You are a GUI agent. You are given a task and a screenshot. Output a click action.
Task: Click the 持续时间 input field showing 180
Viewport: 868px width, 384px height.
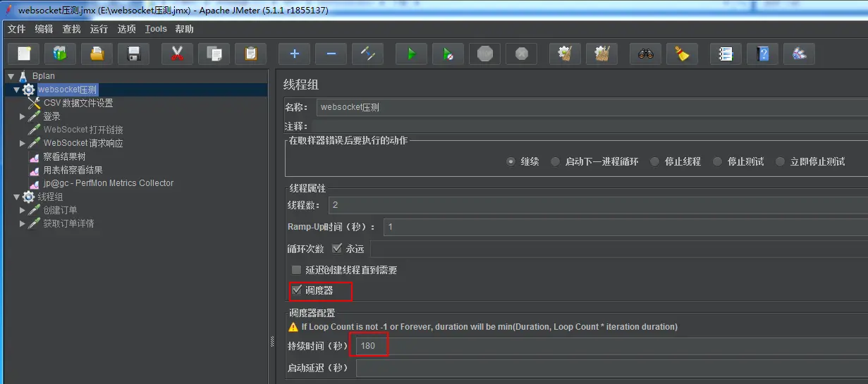point(611,346)
